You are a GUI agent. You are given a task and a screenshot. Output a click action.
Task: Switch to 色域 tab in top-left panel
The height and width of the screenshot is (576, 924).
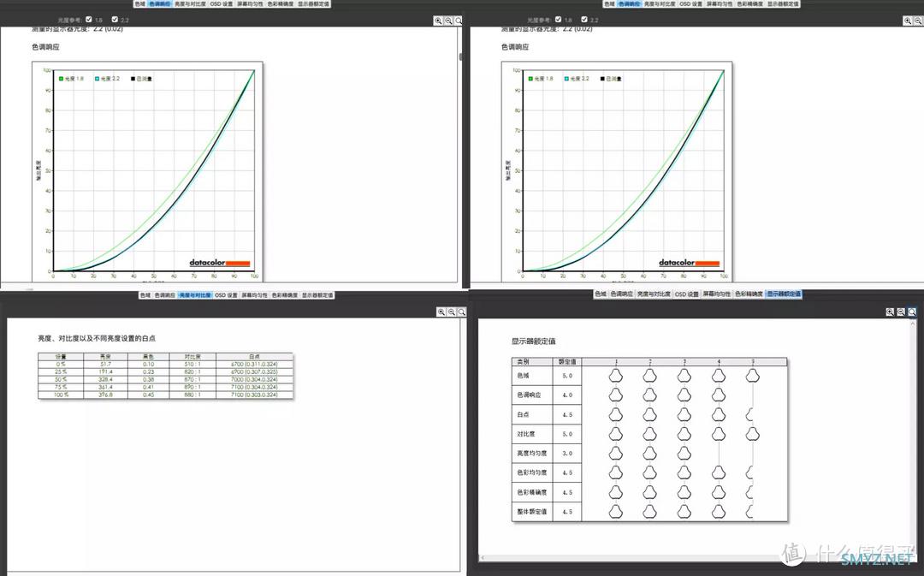click(x=139, y=4)
